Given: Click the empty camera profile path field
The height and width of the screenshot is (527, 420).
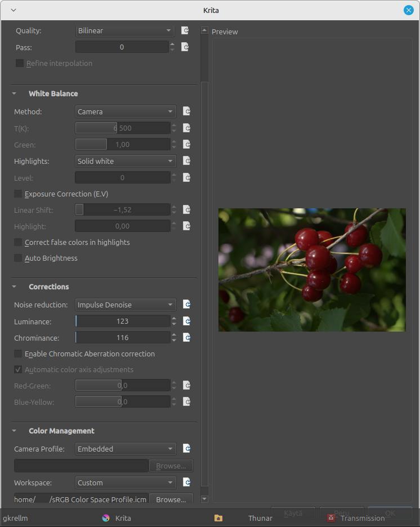Looking at the screenshot, I should click(x=81, y=466).
